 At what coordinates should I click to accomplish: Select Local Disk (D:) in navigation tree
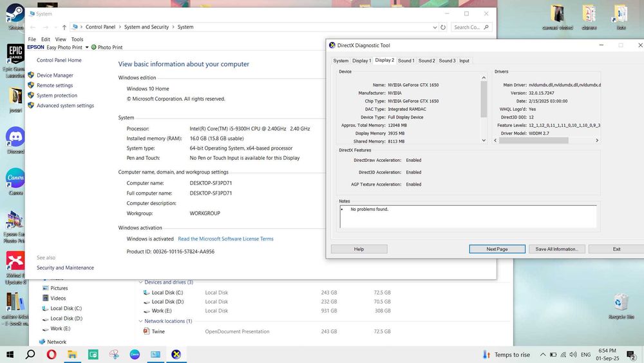66,319
